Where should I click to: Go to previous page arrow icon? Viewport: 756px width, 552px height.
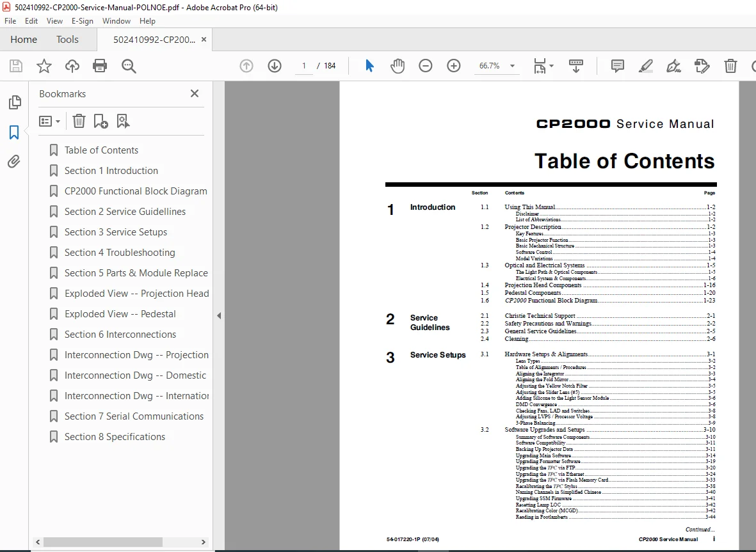pyautogui.click(x=246, y=65)
